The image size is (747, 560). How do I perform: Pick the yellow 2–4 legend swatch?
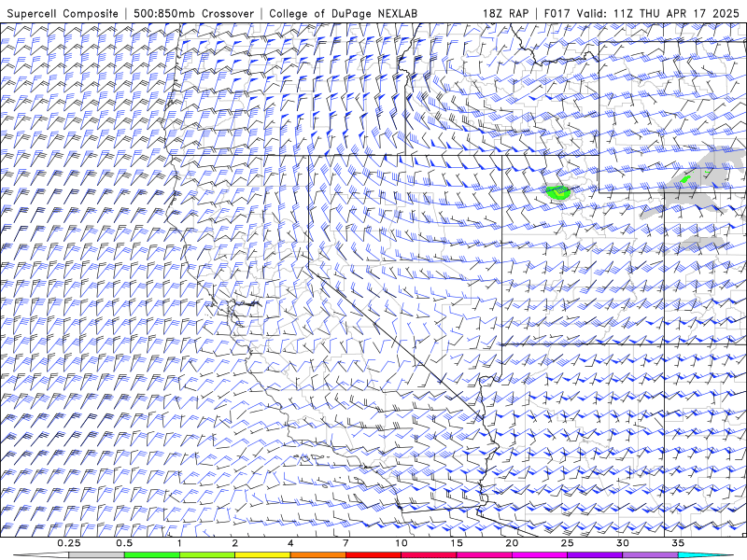tap(262, 555)
